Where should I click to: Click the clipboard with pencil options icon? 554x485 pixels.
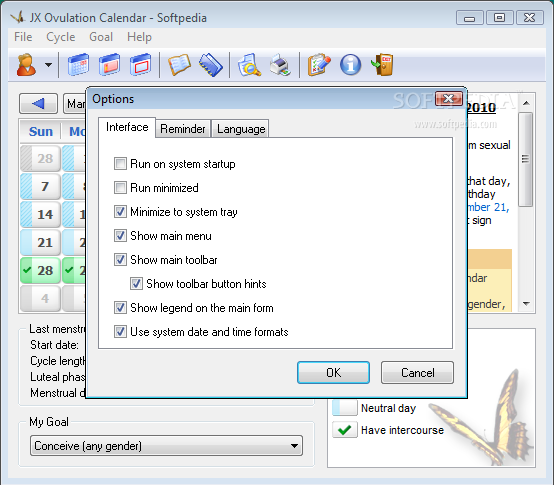[319, 65]
